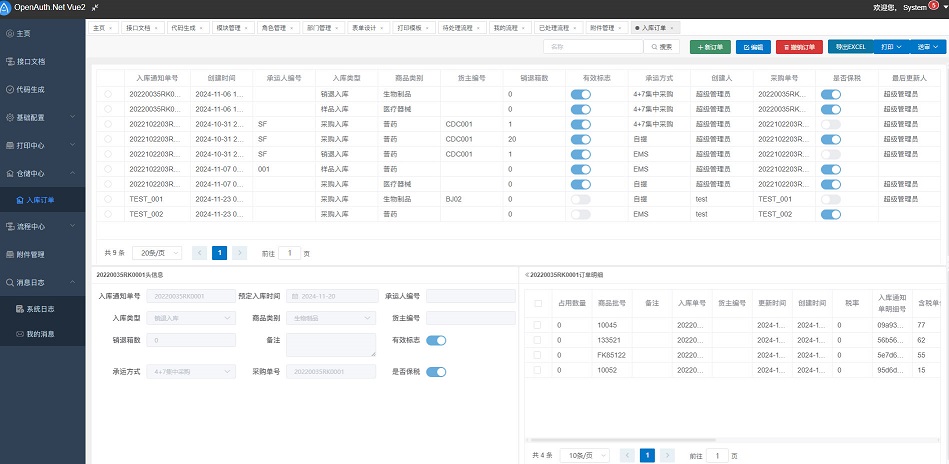
Task: Close the 待处理流程 tab with its x
Action: pyautogui.click(x=478, y=28)
